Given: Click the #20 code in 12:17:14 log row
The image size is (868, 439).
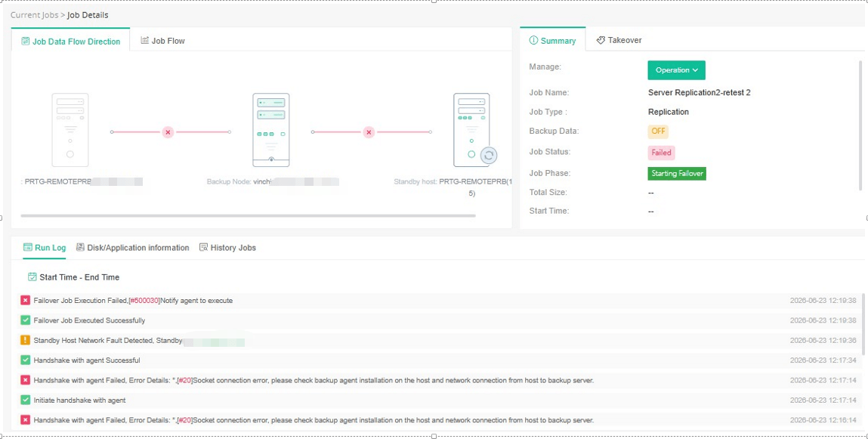Looking at the screenshot, I should pos(184,380).
